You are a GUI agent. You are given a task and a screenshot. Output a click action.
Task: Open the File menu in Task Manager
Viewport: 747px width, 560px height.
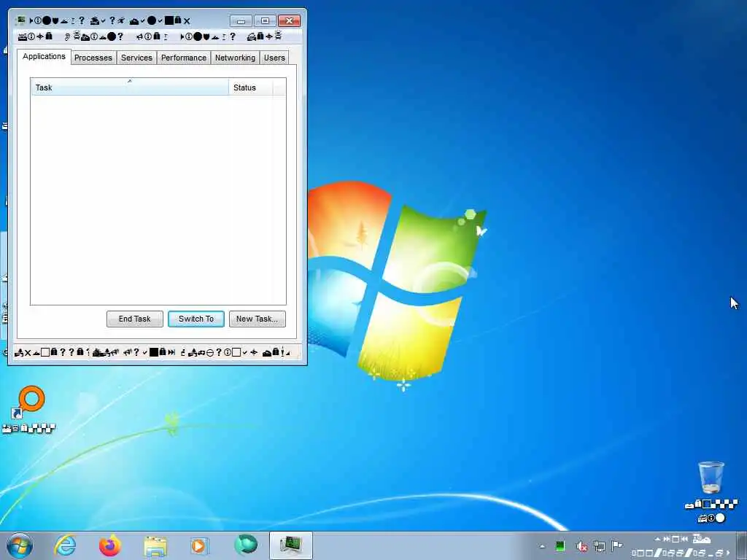35,36
